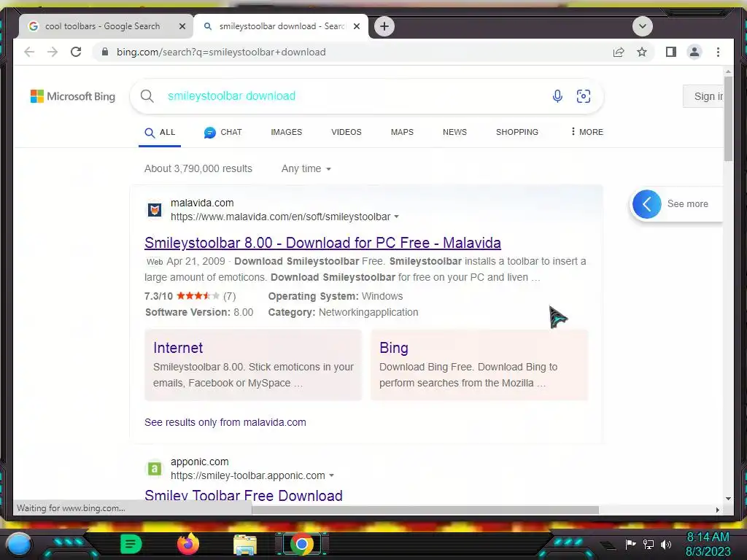Go back using the browser back arrow
Viewport: 747px width, 560px height.
(29, 52)
